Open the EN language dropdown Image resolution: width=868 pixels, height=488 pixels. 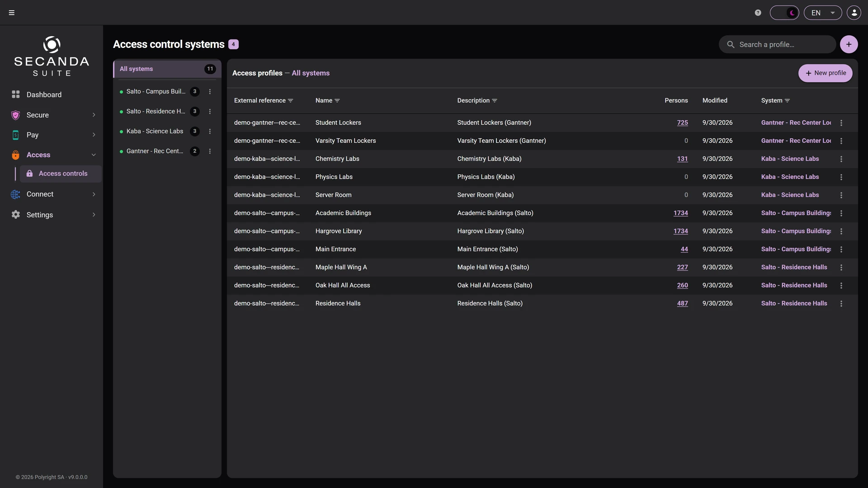point(823,13)
